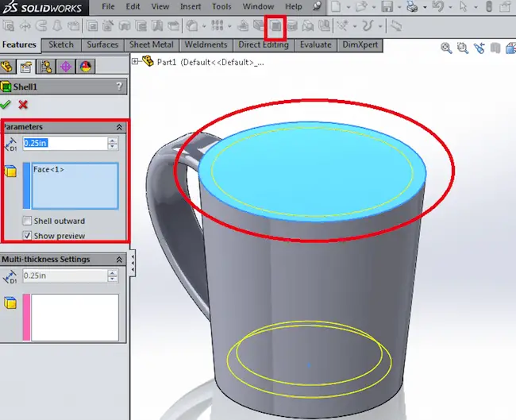Switch to the FeatureManager design tree tab
This screenshot has height=420, width=516.
7,67
